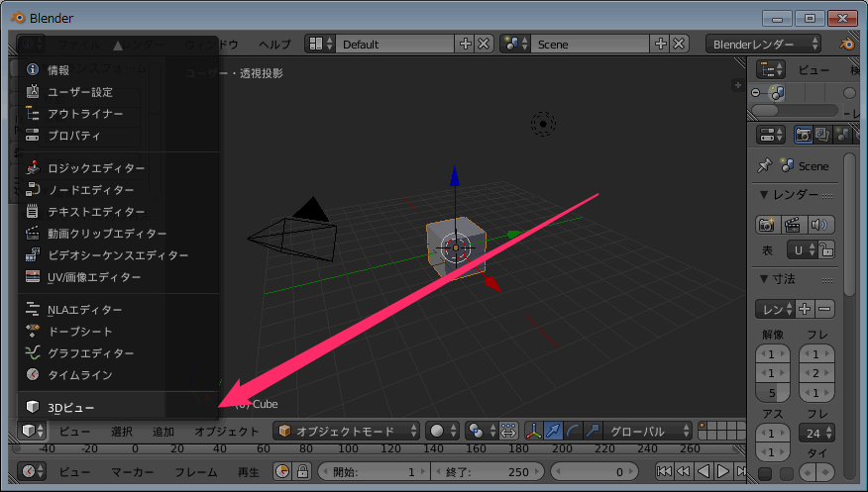Open the Blenderレンダー engine dropdown
Image resolution: width=868 pixels, height=492 pixels.
click(x=763, y=45)
